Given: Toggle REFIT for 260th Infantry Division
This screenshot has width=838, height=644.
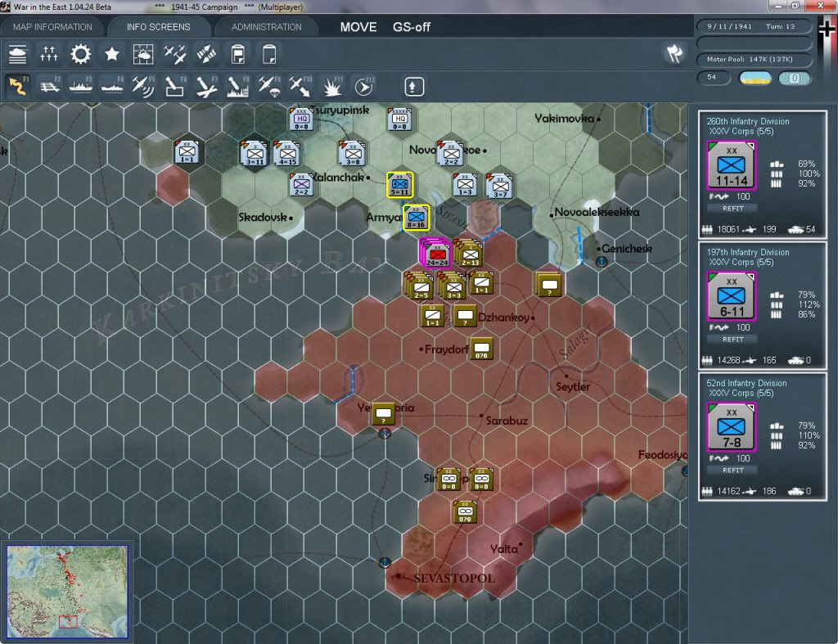Looking at the screenshot, I should point(732,209).
